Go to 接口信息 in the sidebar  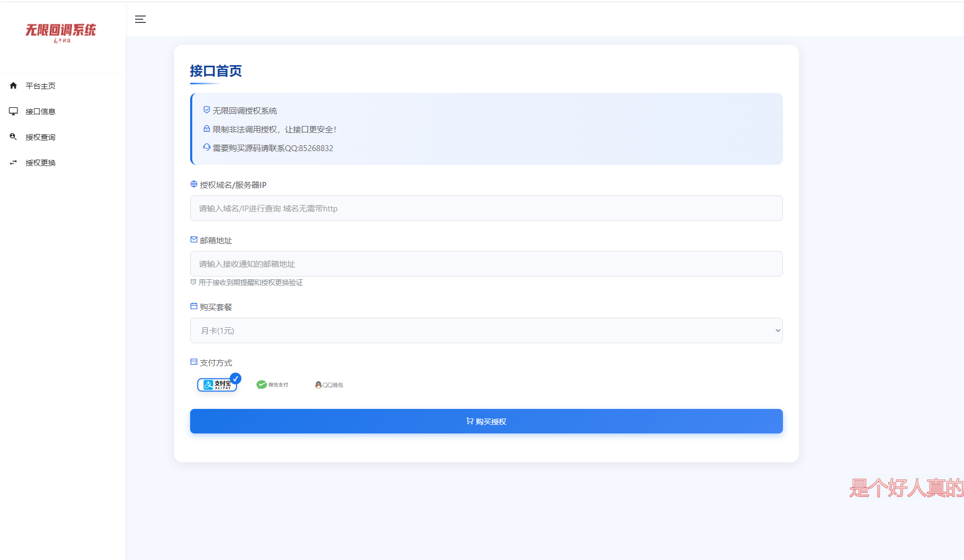pos(41,111)
